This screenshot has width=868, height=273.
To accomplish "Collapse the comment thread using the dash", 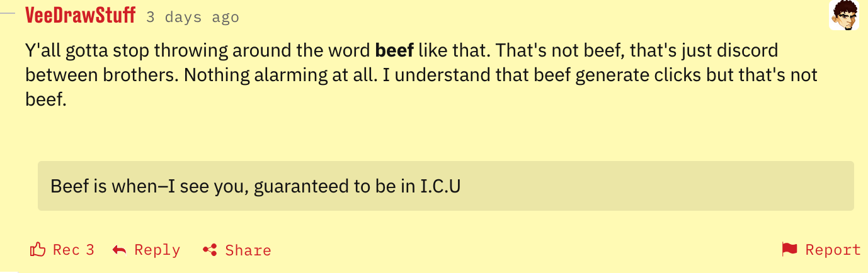I will pyautogui.click(x=8, y=14).
